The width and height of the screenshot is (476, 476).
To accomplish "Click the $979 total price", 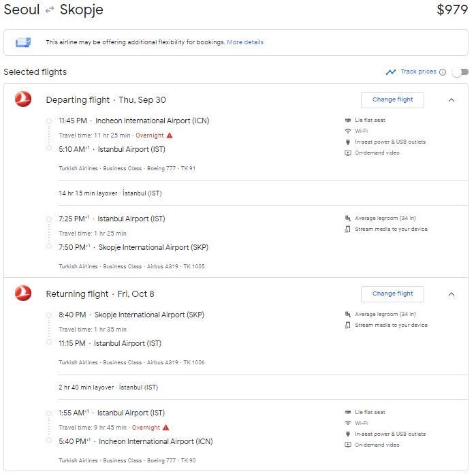I will (x=452, y=10).
